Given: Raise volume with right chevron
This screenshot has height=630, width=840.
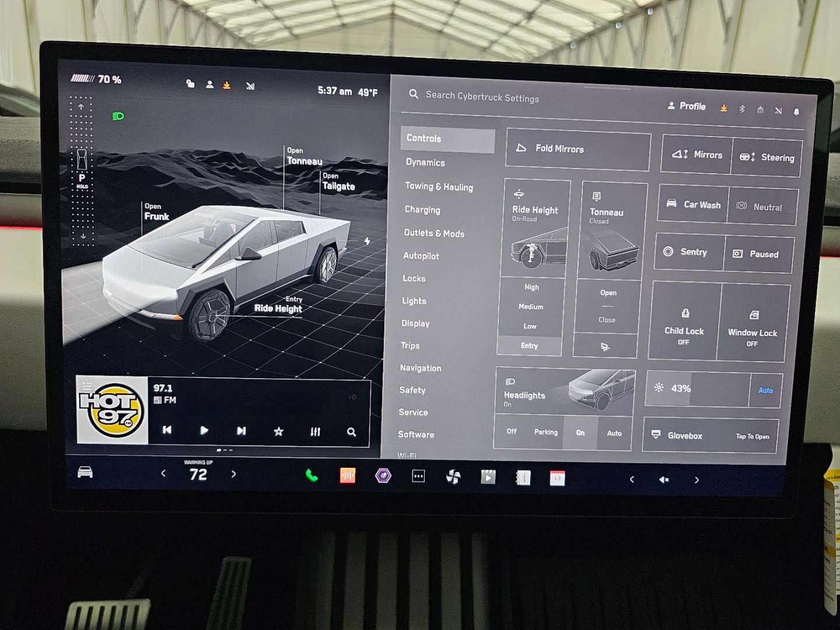Looking at the screenshot, I should coord(696,481).
